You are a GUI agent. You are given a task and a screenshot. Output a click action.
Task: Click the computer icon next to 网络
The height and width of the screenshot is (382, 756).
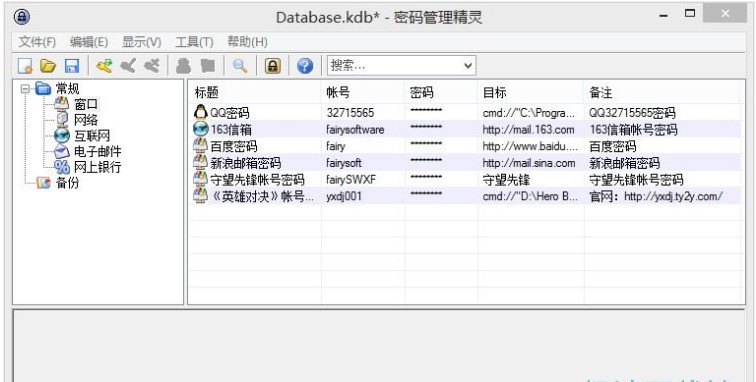click(x=62, y=120)
